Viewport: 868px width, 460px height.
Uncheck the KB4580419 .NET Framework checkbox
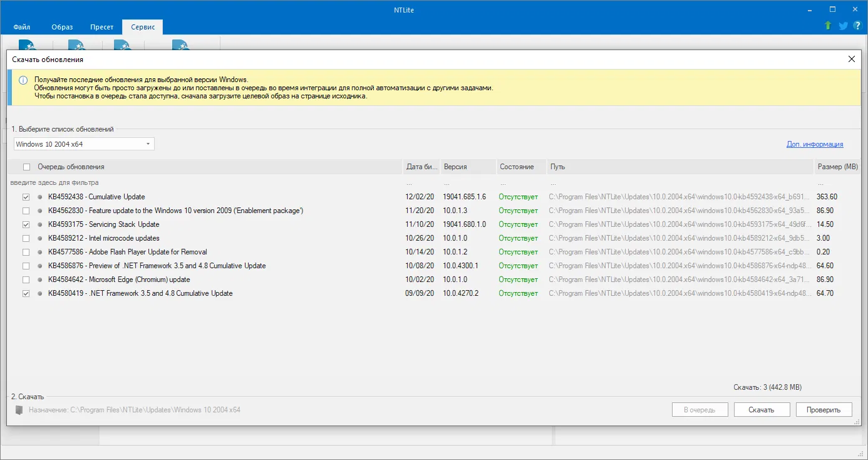[26, 293]
